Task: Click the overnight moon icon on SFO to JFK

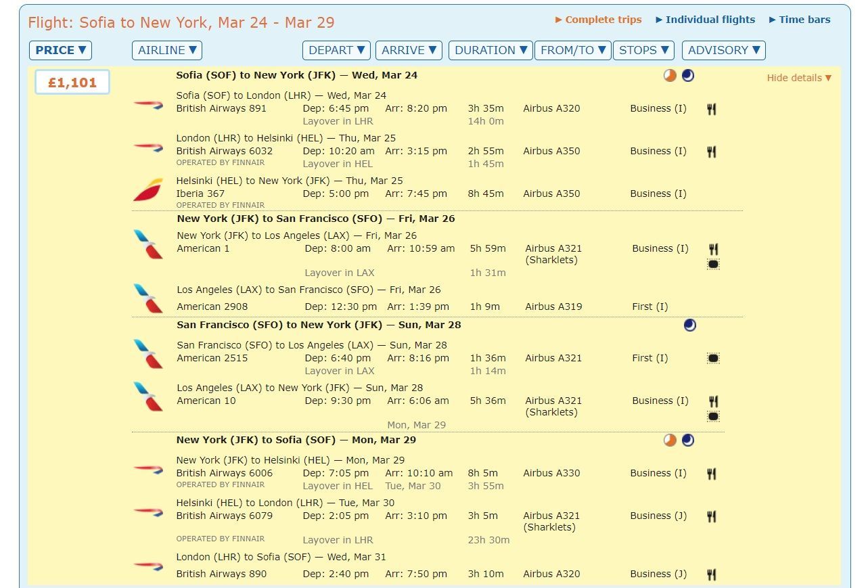Action: (x=689, y=325)
